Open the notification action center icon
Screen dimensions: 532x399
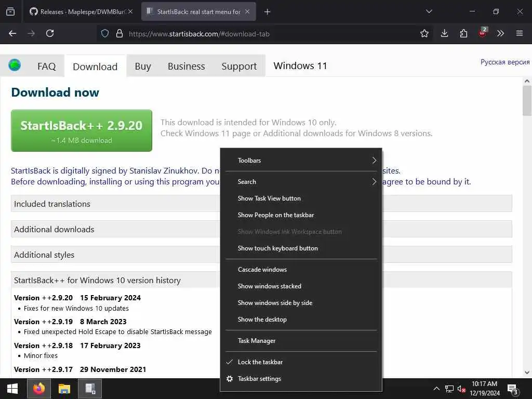[512, 390]
